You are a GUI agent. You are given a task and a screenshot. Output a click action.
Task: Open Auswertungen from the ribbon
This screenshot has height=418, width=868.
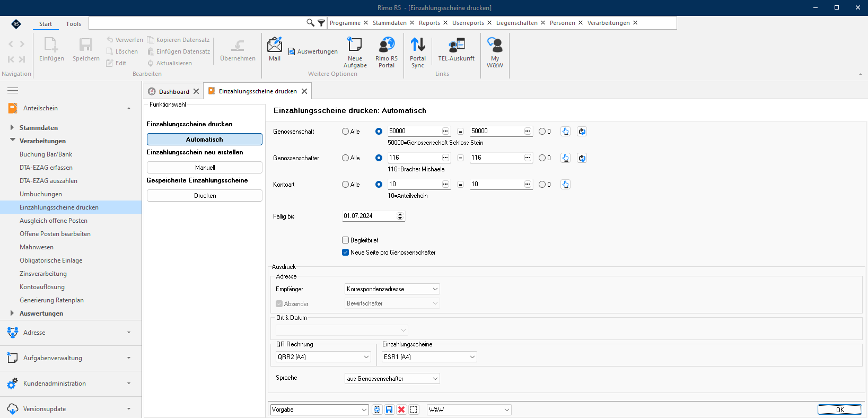[313, 51]
